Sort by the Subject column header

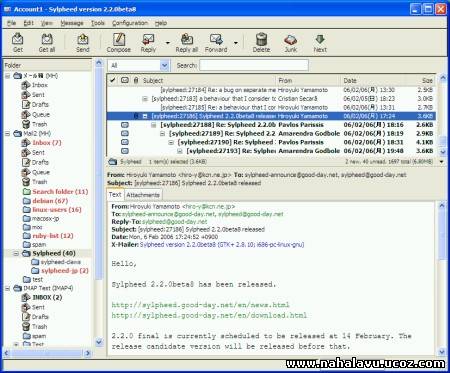click(x=209, y=80)
